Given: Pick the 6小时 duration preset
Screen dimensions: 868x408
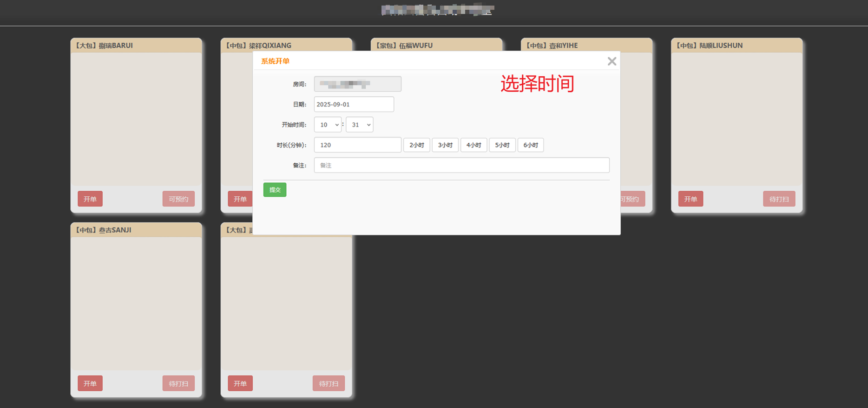Looking at the screenshot, I should click(x=531, y=145).
